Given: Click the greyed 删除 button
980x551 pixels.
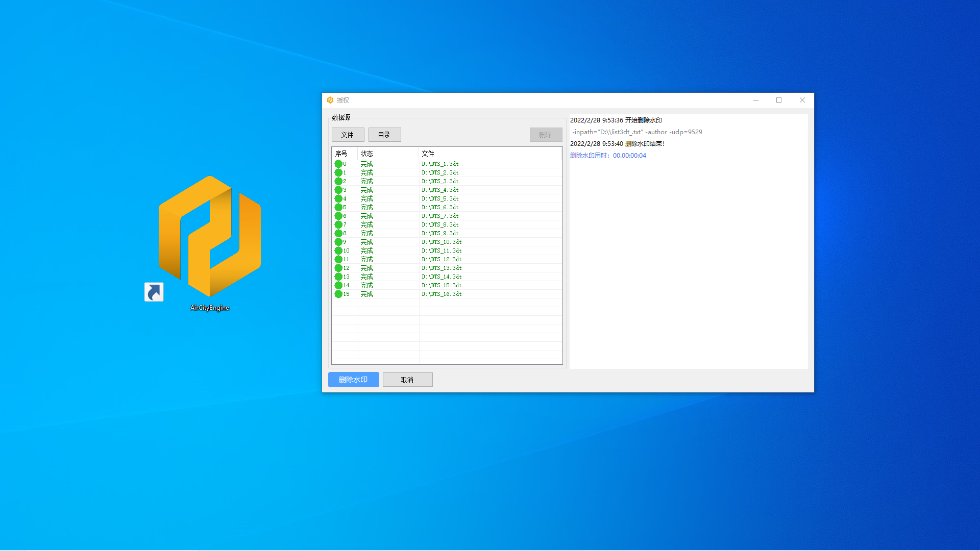Looking at the screenshot, I should click(x=546, y=135).
